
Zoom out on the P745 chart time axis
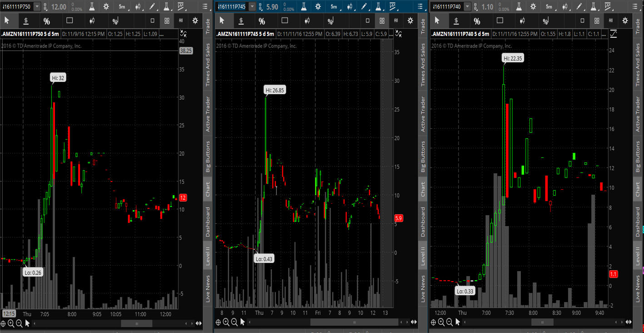tap(234, 323)
